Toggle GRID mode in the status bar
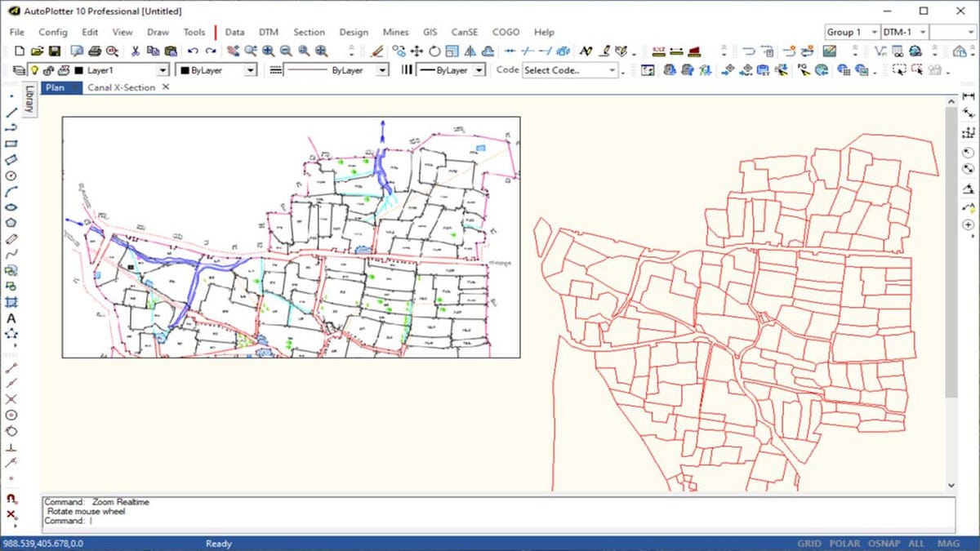This screenshot has height=551, width=980. click(810, 543)
